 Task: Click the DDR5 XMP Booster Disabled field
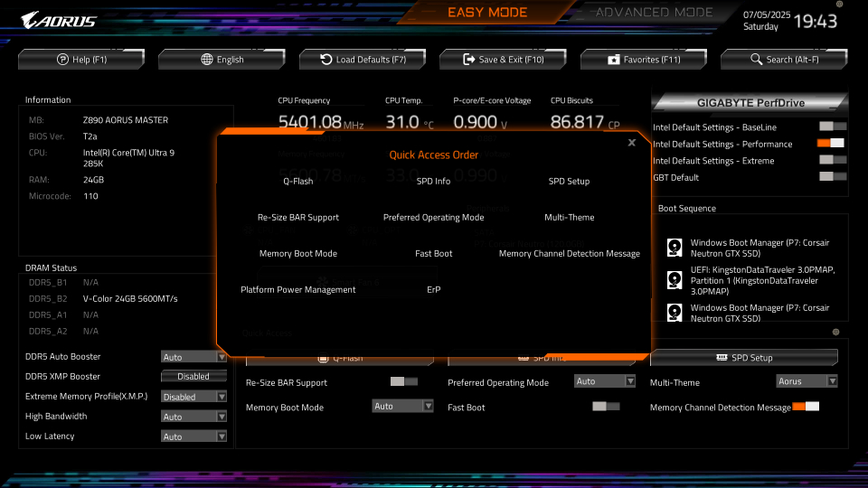193,377
